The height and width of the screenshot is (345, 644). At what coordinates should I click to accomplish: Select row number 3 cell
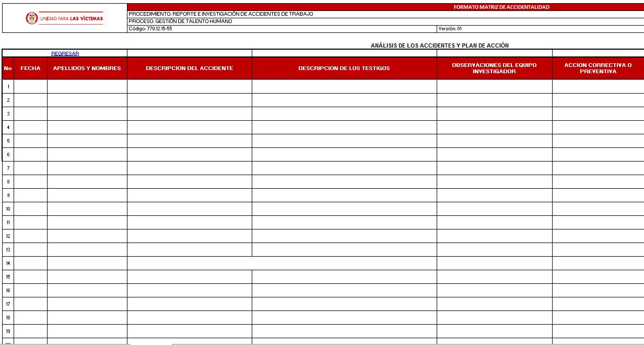coord(8,113)
